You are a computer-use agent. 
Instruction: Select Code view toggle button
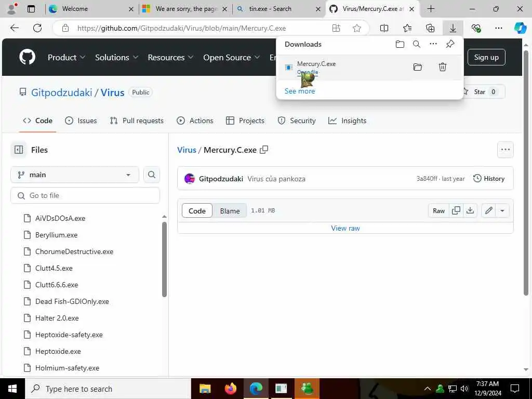pyautogui.click(x=197, y=211)
